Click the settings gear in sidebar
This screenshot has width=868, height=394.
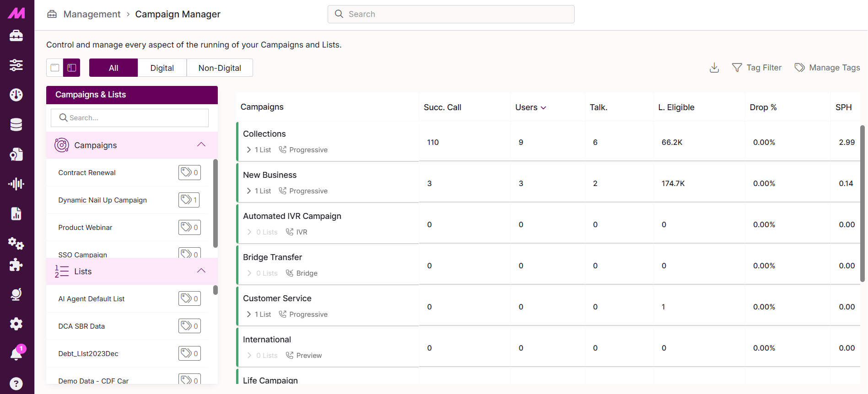(16, 324)
